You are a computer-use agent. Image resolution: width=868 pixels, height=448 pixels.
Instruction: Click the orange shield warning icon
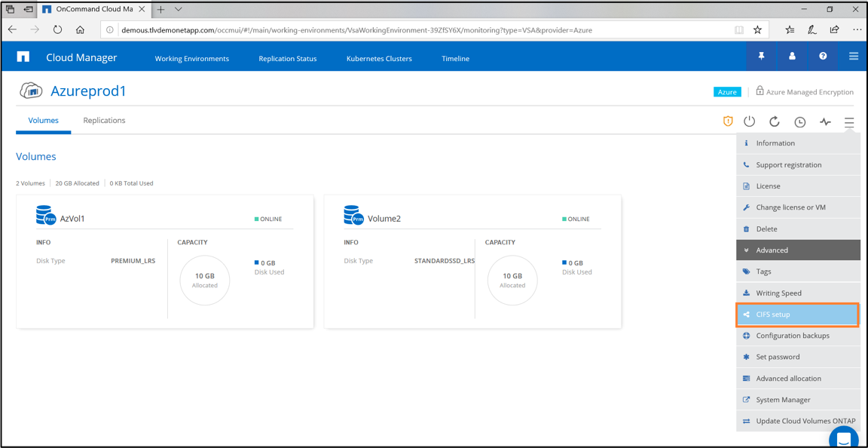point(728,121)
